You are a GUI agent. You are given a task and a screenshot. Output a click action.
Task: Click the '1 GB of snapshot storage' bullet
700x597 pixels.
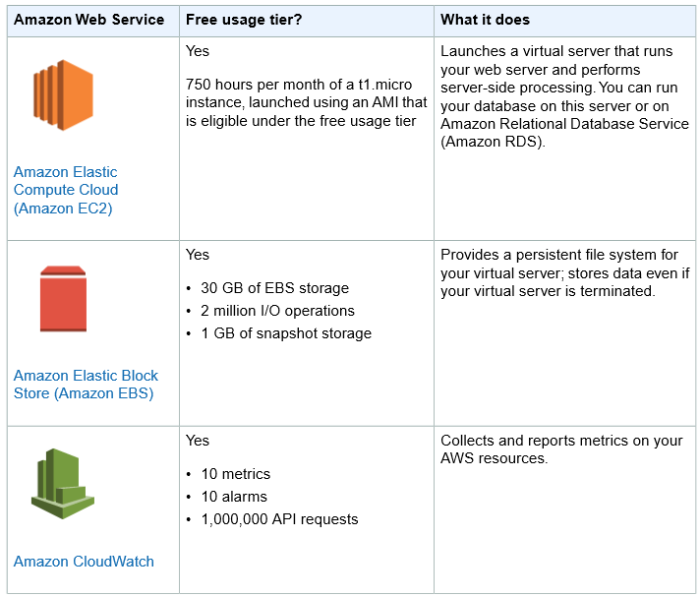(x=286, y=333)
